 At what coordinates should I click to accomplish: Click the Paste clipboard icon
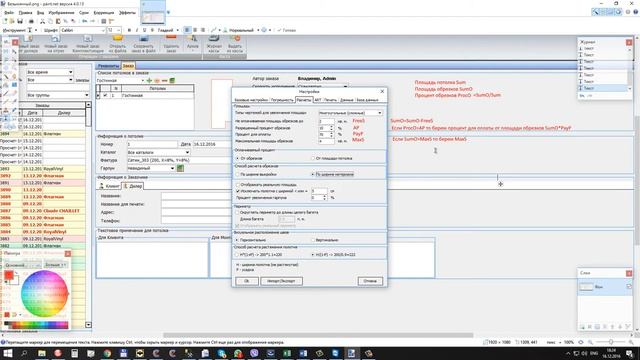pos(58,21)
